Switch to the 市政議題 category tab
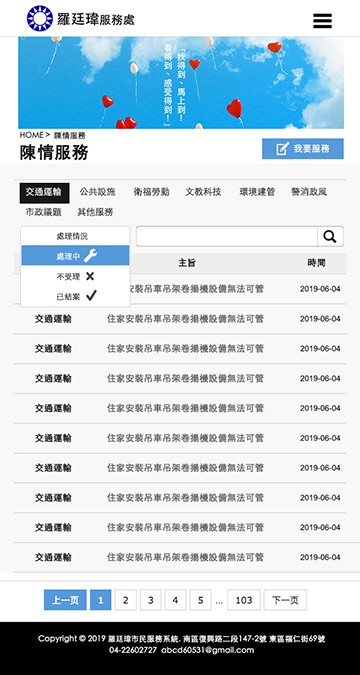 tap(43, 212)
